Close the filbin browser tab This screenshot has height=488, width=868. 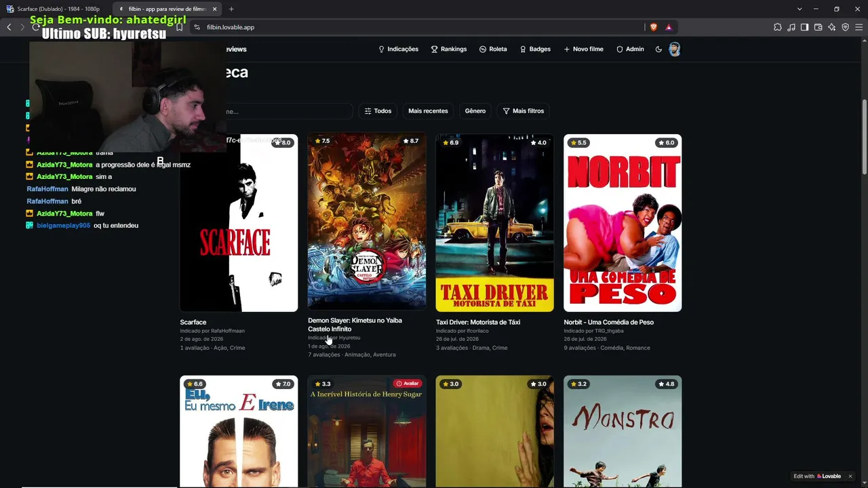(x=214, y=9)
